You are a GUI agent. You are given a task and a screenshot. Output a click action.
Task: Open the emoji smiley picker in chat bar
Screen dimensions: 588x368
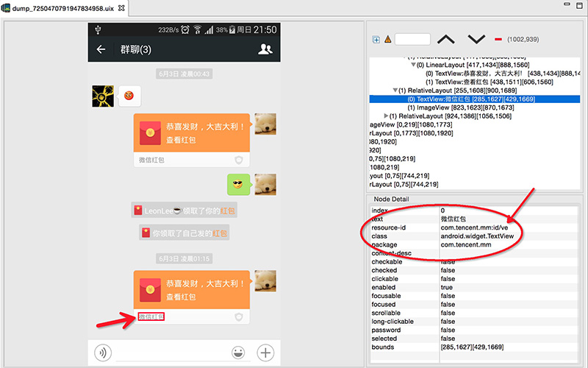coord(238,353)
